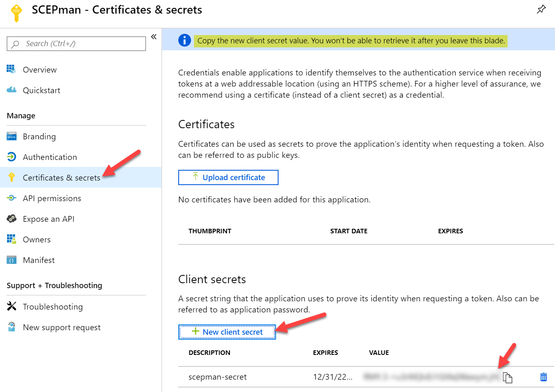Add a New client secret
555x392 pixels.
click(227, 332)
